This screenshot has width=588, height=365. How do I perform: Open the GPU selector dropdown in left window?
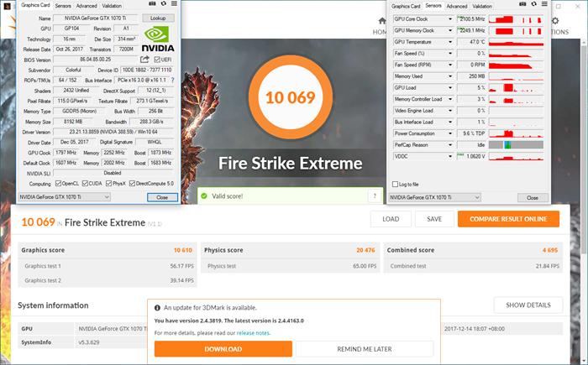[64, 196]
